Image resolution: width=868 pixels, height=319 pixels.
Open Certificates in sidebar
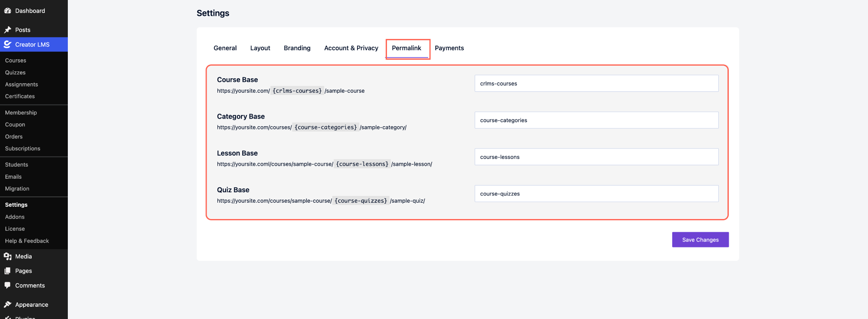pyautogui.click(x=20, y=96)
